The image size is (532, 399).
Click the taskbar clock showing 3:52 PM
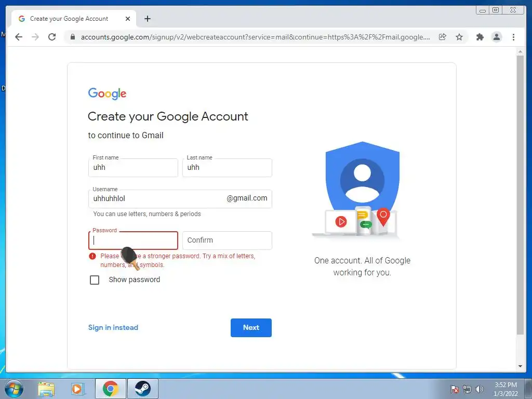pos(506,389)
